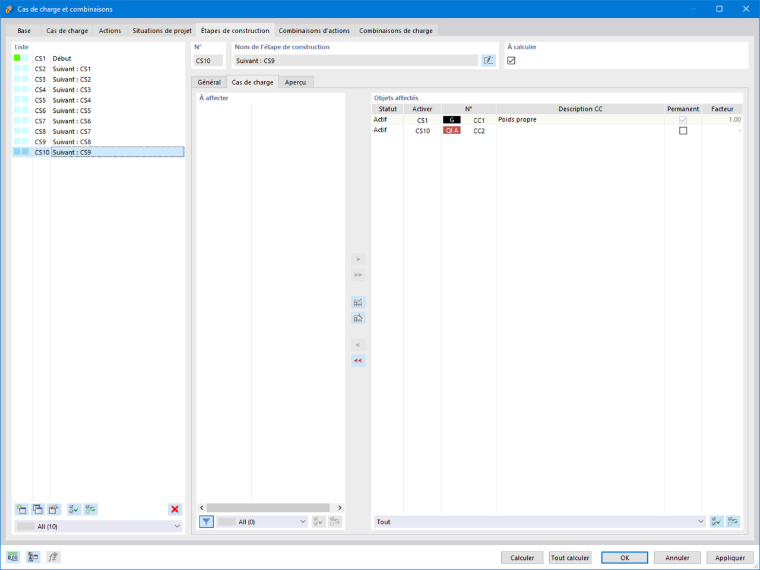Click the black G color tag of CC1

tap(452, 120)
